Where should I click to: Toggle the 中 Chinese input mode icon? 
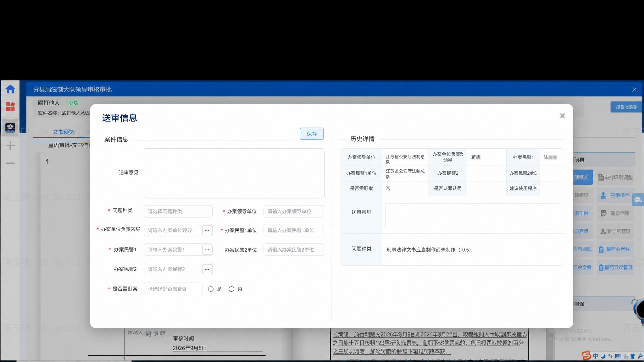point(596,356)
